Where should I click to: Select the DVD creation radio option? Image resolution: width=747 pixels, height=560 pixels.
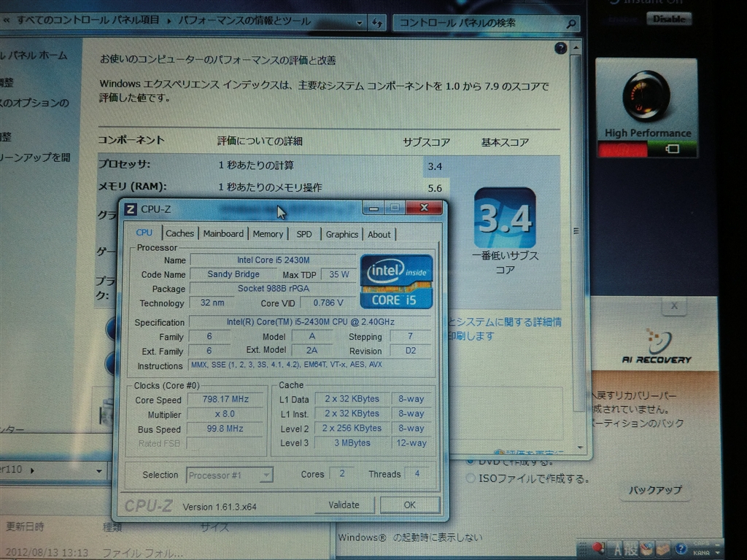(x=471, y=462)
